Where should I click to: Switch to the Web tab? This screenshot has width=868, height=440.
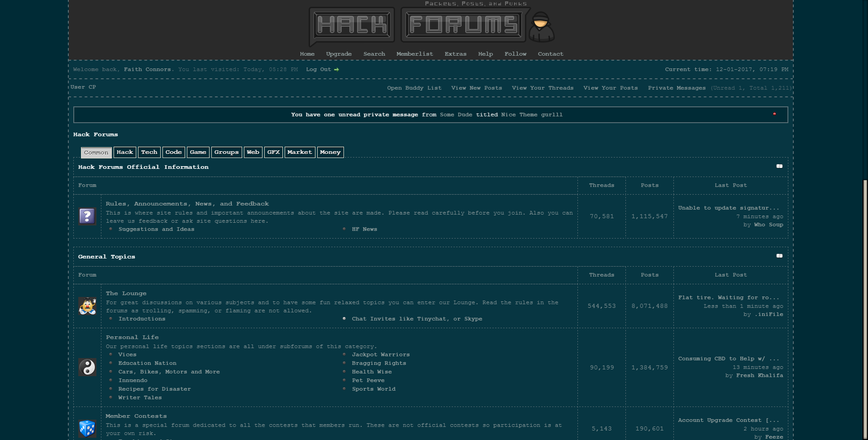coord(253,152)
